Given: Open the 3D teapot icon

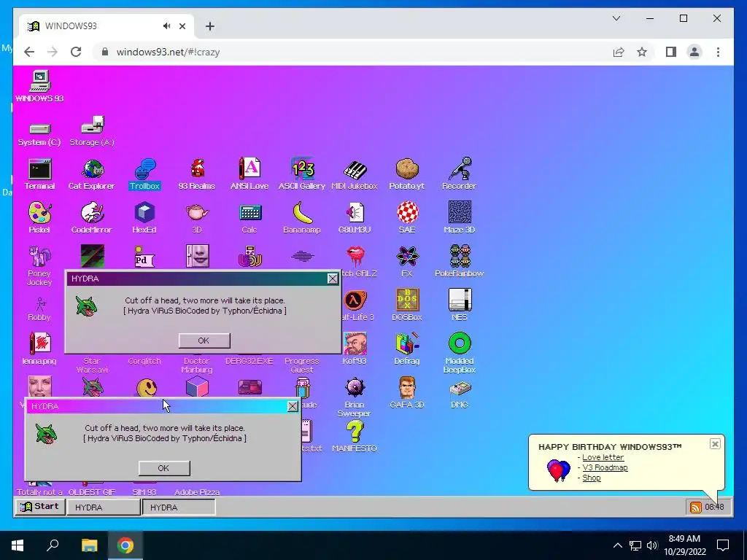Looking at the screenshot, I should (x=197, y=217).
